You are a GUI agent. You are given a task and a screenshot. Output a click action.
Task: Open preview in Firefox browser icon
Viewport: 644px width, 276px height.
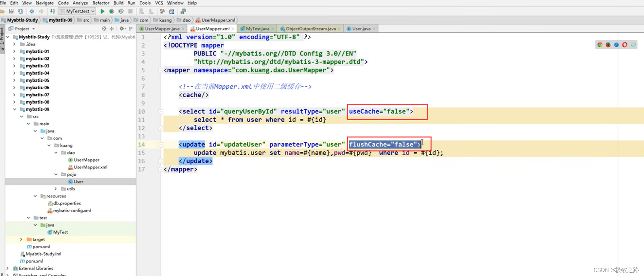coord(608,45)
